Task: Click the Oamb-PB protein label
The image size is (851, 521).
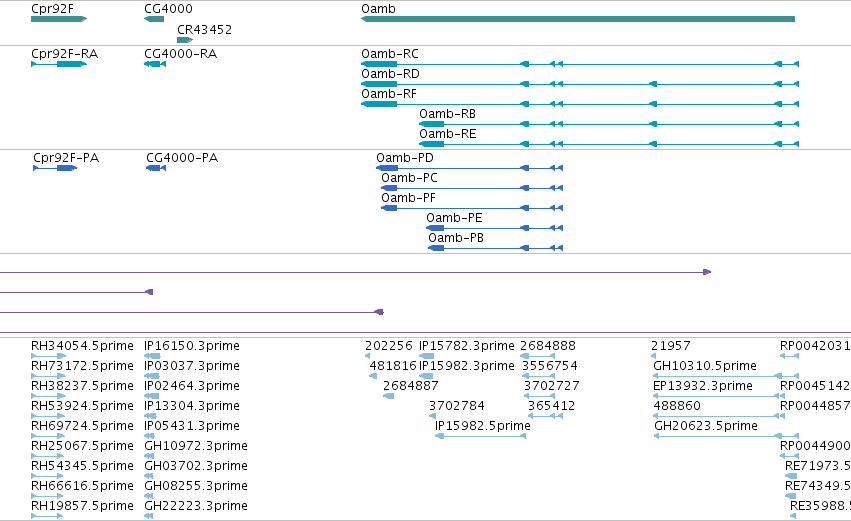Action: pyautogui.click(x=456, y=238)
